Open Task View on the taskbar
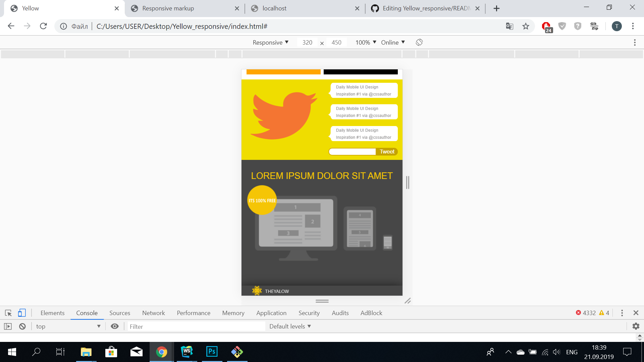 [60, 352]
